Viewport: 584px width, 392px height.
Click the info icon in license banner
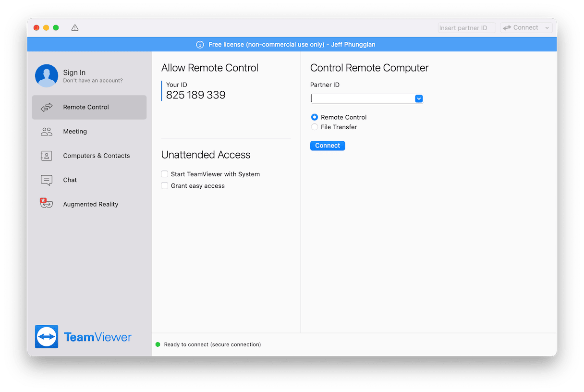pos(200,45)
